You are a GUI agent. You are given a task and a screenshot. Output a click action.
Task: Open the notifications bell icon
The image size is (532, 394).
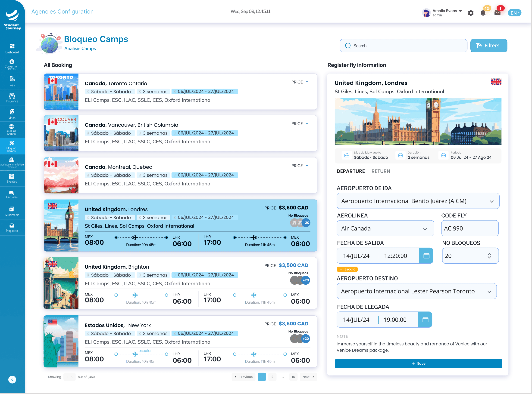pos(483,13)
